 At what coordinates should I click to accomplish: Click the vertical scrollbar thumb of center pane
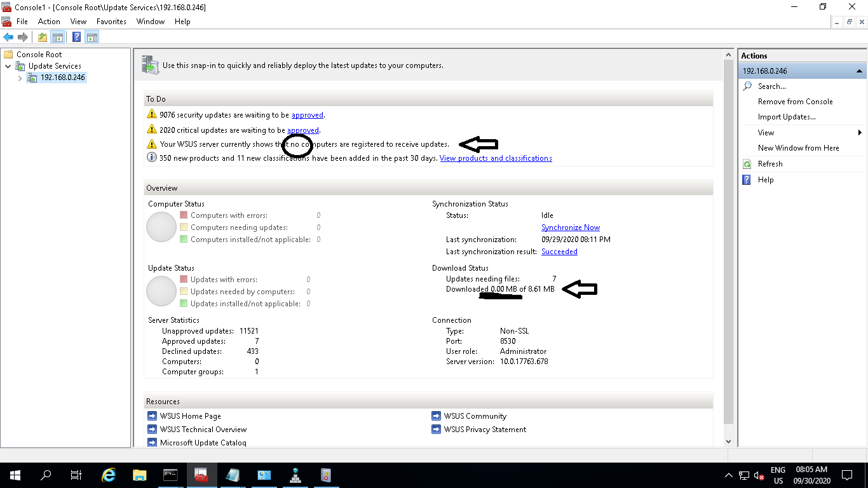pyautogui.click(x=728, y=243)
